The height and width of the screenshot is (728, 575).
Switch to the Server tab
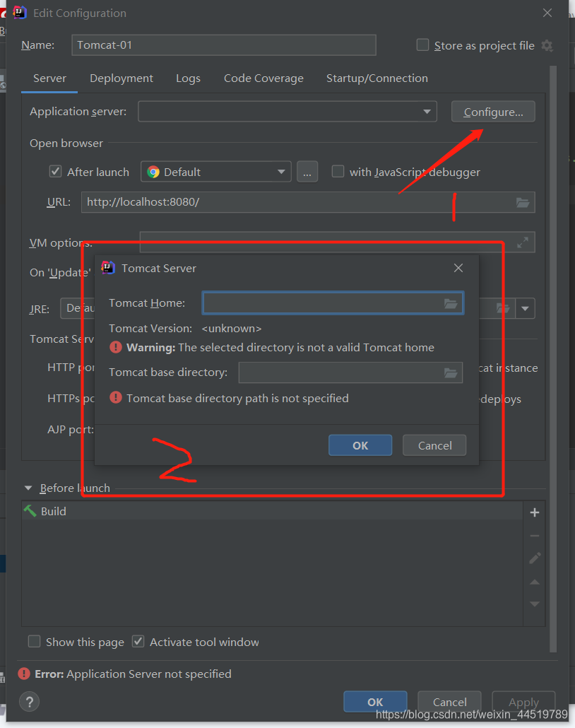point(49,78)
